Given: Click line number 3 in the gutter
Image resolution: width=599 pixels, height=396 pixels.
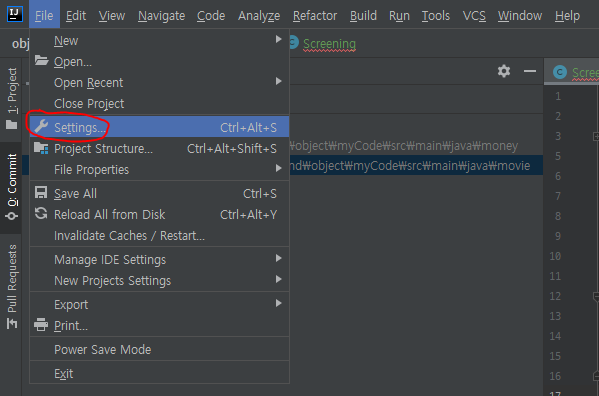Looking at the screenshot, I should click(x=558, y=136).
